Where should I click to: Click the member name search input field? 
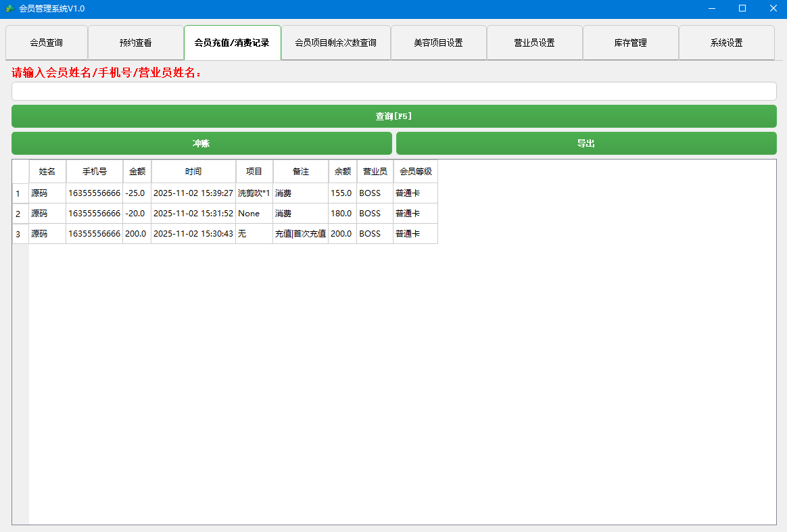tap(393, 91)
